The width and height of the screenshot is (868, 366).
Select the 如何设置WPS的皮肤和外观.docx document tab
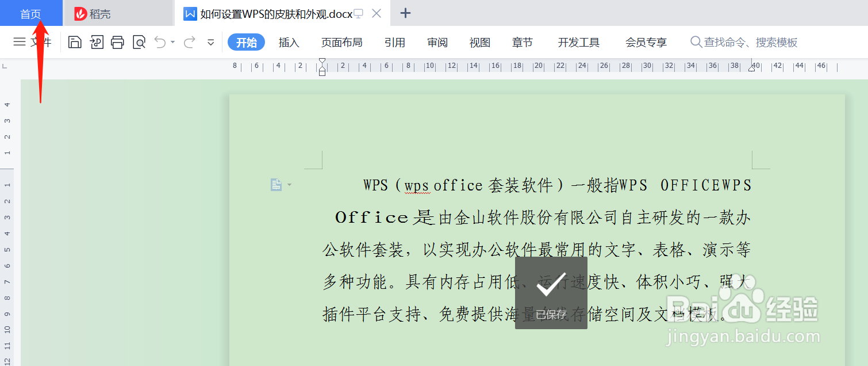pos(276,14)
